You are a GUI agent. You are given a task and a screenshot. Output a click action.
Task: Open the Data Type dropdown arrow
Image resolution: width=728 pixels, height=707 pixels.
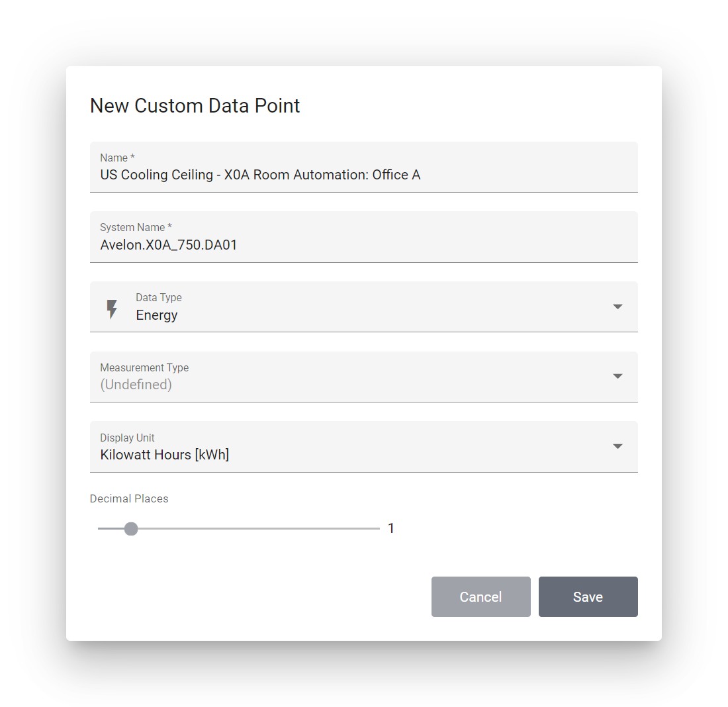617,306
